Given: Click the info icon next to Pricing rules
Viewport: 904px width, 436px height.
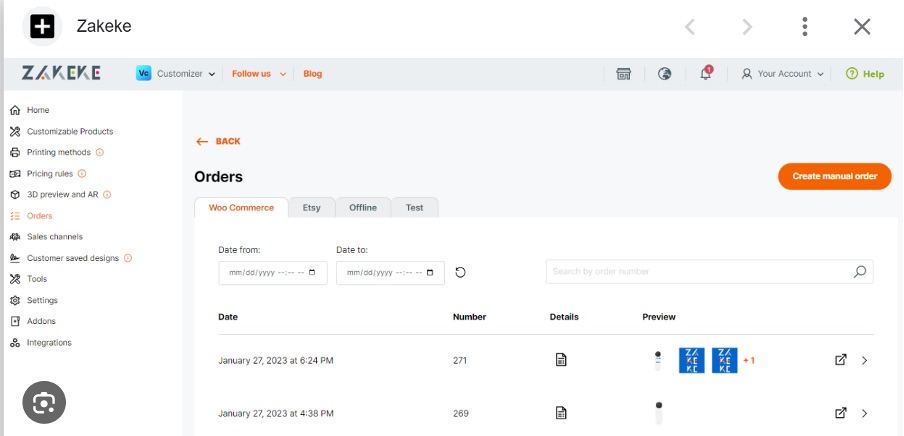Looking at the screenshot, I should [82, 173].
